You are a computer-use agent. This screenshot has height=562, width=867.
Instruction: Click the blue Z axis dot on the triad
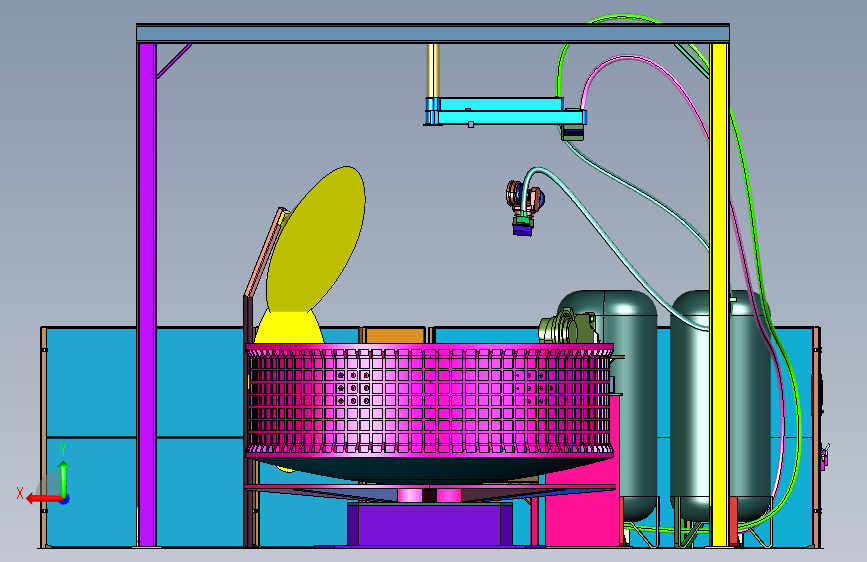point(65,499)
